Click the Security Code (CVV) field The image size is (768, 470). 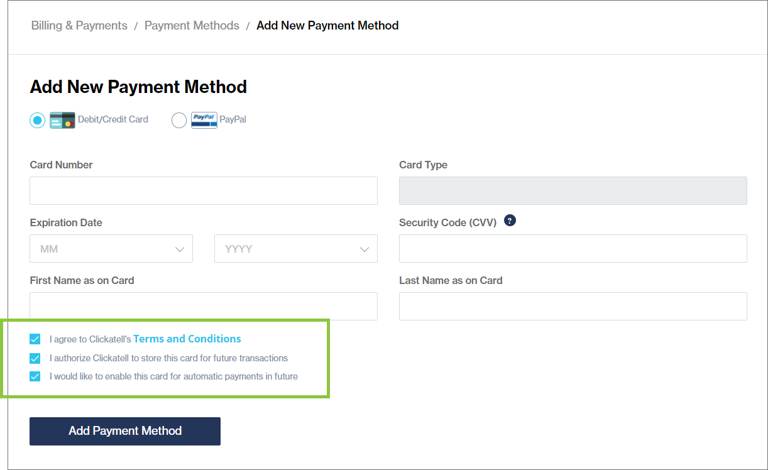pyautogui.click(x=572, y=249)
